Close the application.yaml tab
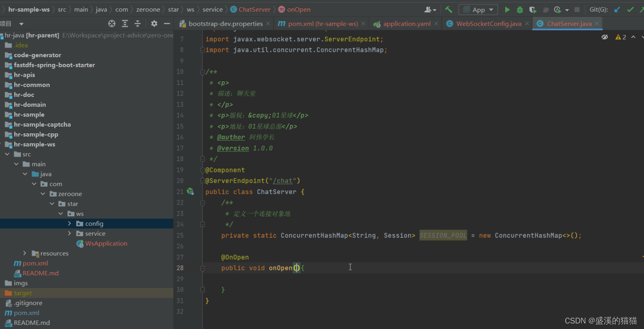 click(x=436, y=24)
